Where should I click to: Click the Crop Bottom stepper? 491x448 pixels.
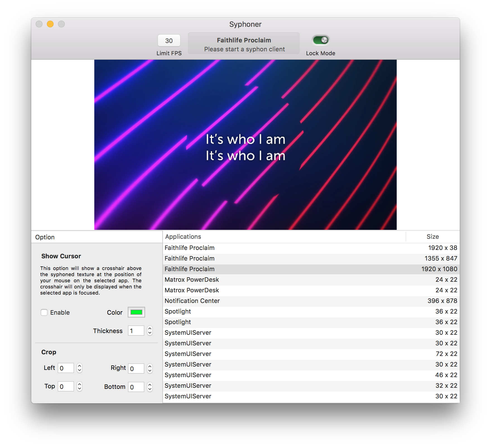click(150, 387)
